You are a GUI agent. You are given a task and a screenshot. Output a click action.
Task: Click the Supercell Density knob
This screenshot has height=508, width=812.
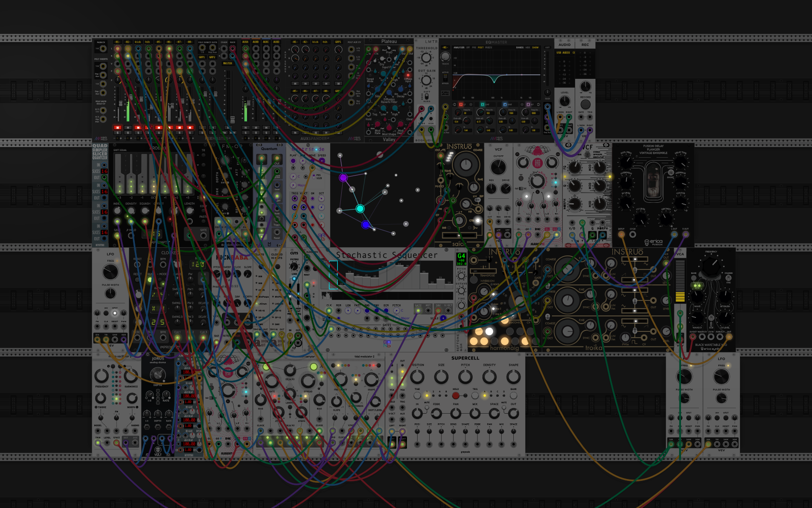pos(489,377)
